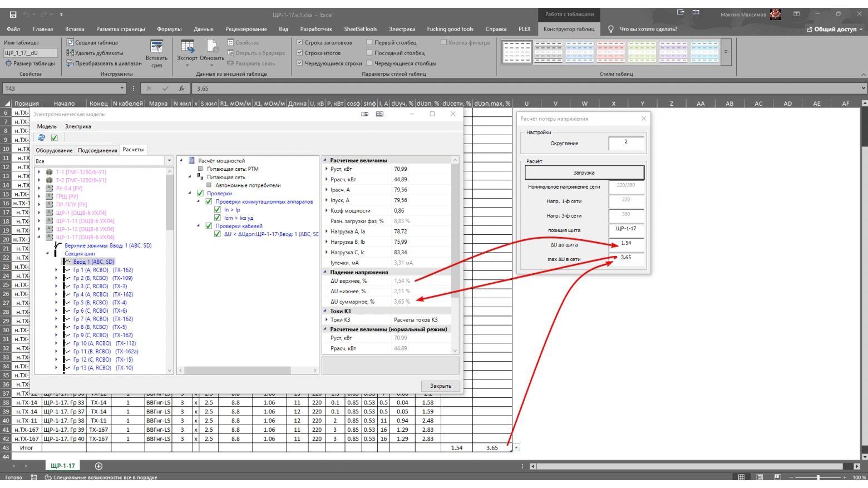Click the Общий доступ share button
The width and height of the screenshot is (868, 488).
[x=835, y=29]
